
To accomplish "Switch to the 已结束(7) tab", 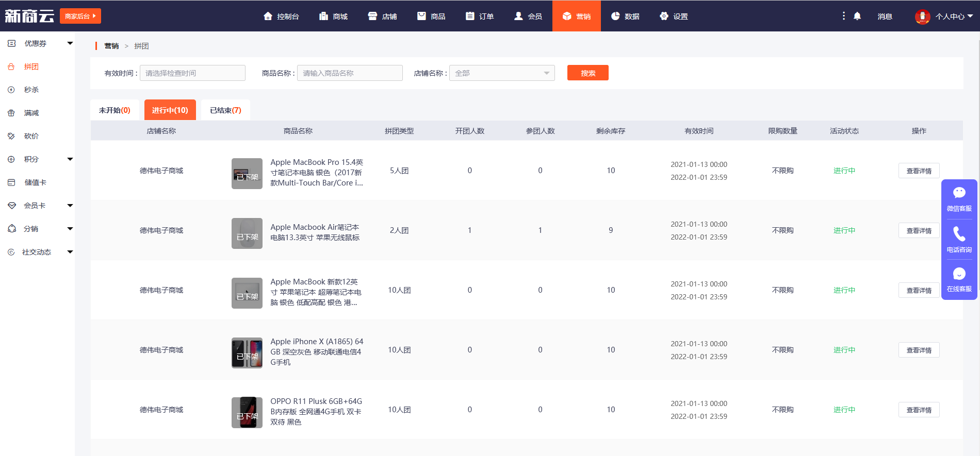I will (225, 110).
